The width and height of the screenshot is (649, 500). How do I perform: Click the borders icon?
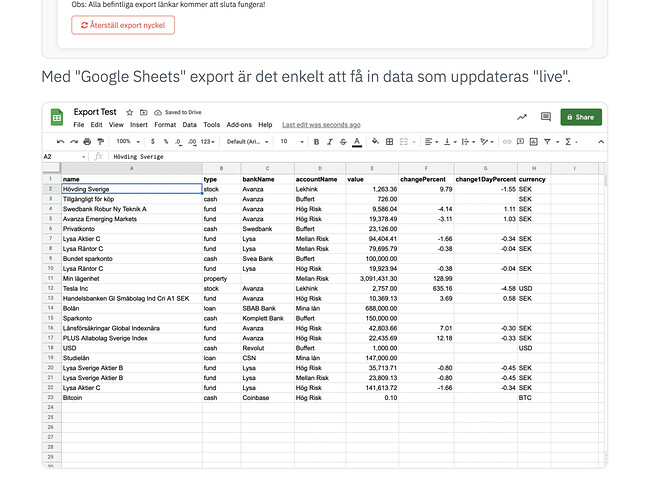click(x=389, y=142)
